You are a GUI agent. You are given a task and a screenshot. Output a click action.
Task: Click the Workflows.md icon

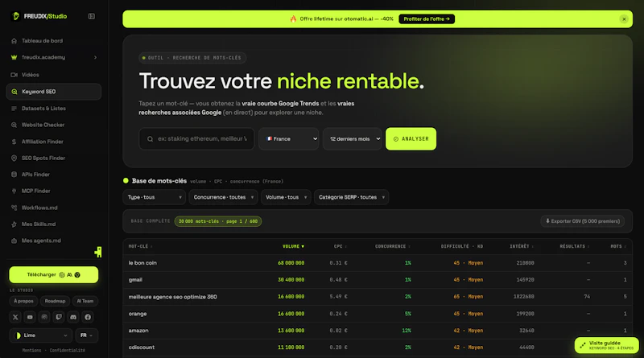[x=14, y=208]
